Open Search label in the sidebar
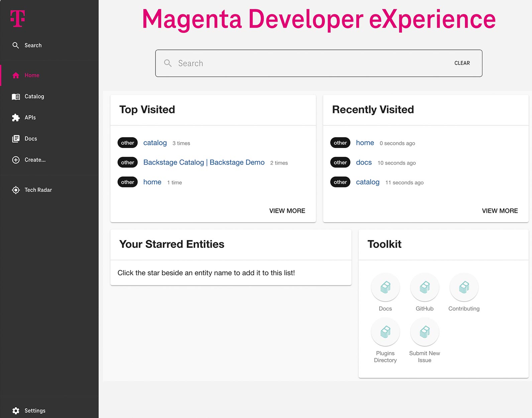 click(33, 45)
